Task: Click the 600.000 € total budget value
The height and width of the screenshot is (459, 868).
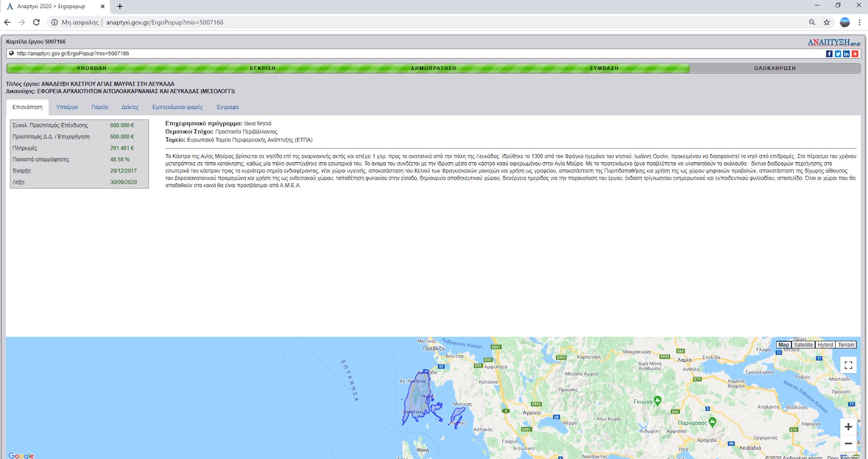Action: (x=122, y=125)
